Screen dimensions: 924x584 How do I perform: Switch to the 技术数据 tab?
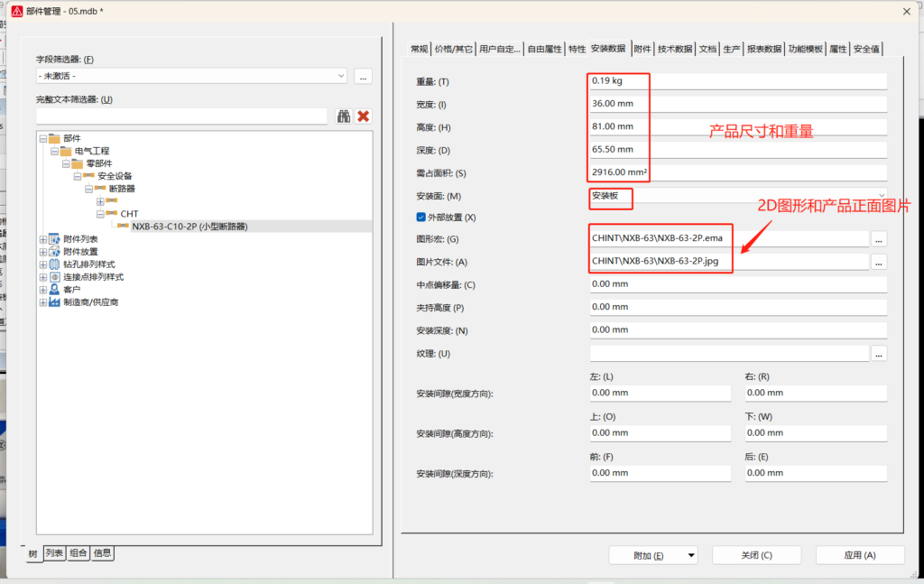(x=675, y=49)
